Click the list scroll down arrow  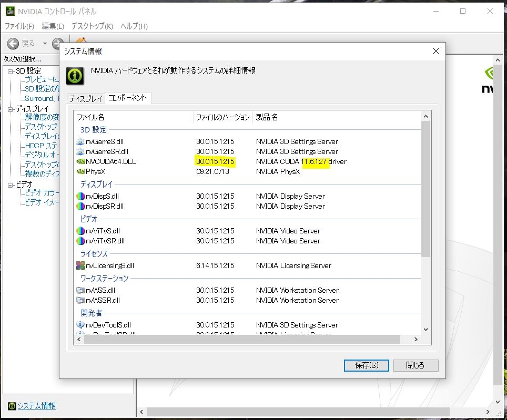[x=426, y=330]
